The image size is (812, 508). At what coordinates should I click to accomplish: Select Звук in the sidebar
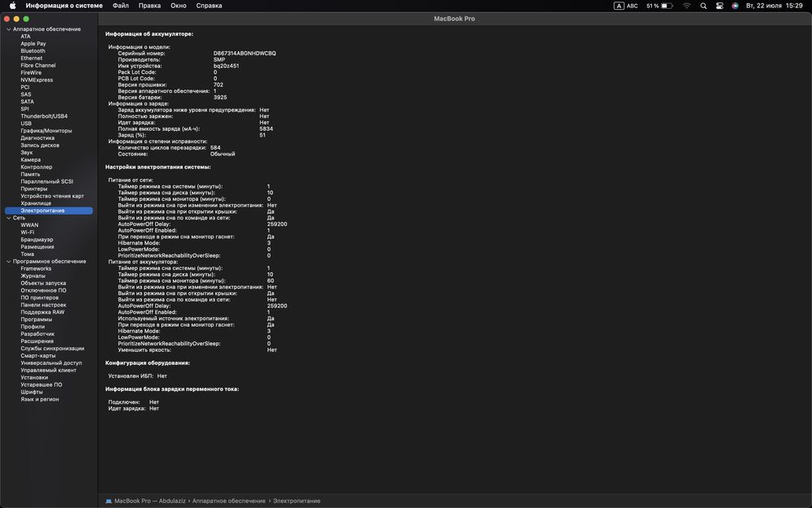pos(27,153)
